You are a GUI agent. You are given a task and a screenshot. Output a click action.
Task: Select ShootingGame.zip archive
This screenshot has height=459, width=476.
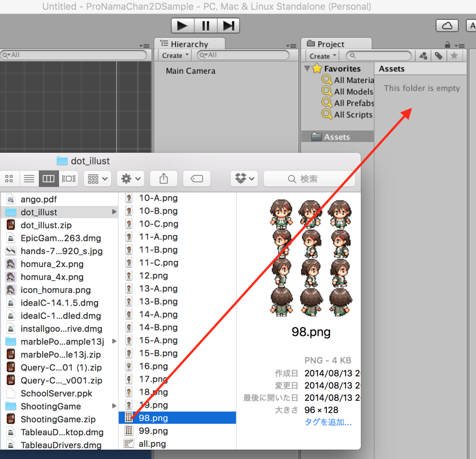(x=59, y=419)
